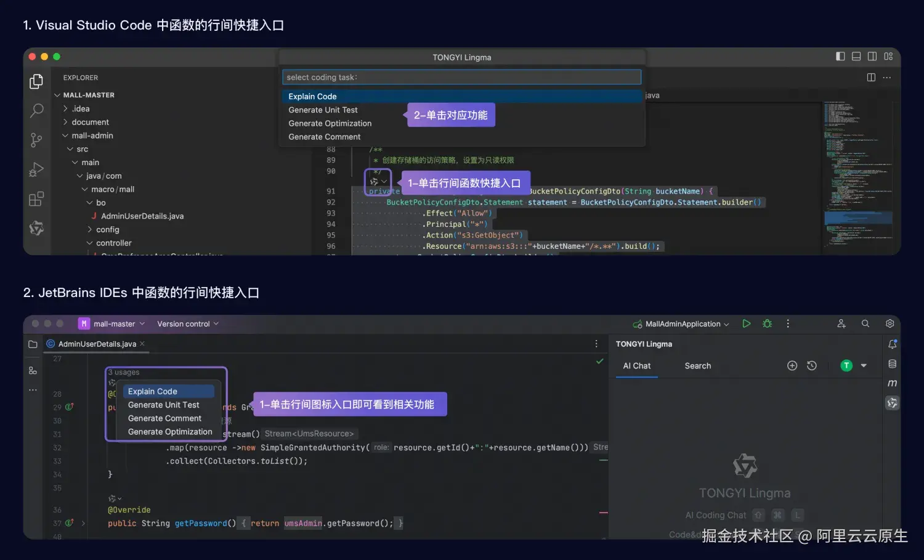
Task: Close the AdminUserDetails.java editor tab
Action: 142,344
